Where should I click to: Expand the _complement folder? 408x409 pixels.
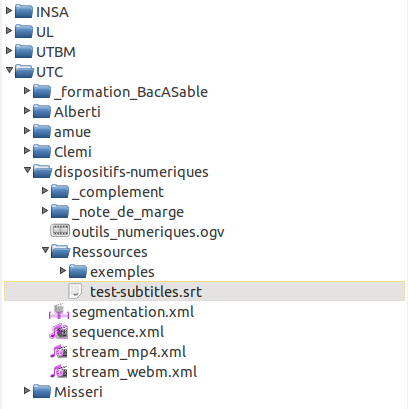[45, 190]
